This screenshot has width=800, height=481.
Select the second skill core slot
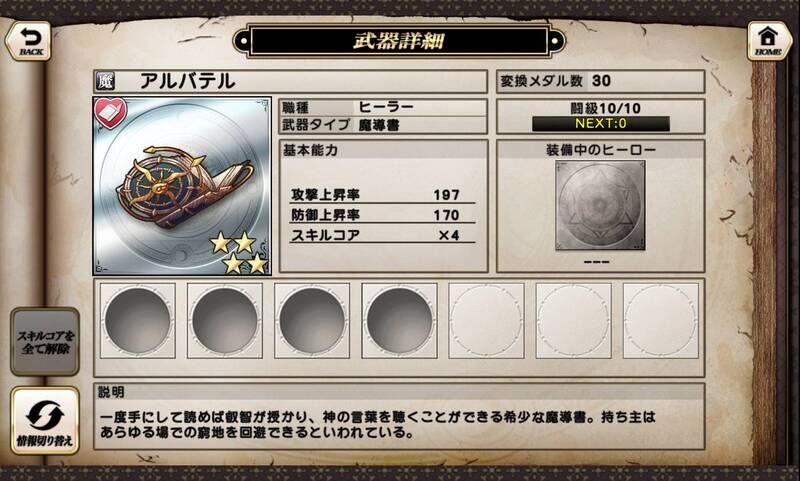click(225, 320)
